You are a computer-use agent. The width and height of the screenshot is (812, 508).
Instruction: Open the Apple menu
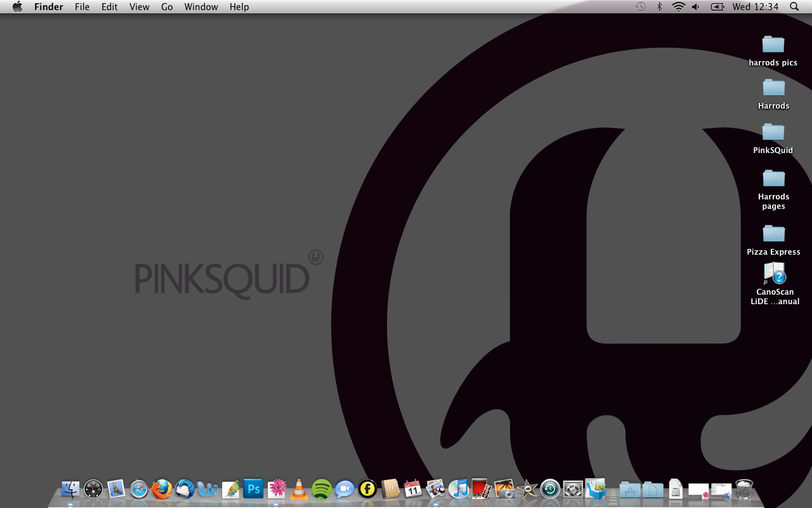tap(17, 6)
